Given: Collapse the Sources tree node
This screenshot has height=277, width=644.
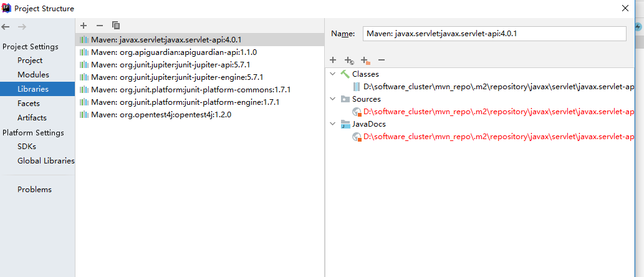Looking at the screenshot, I should pos(332,99).
